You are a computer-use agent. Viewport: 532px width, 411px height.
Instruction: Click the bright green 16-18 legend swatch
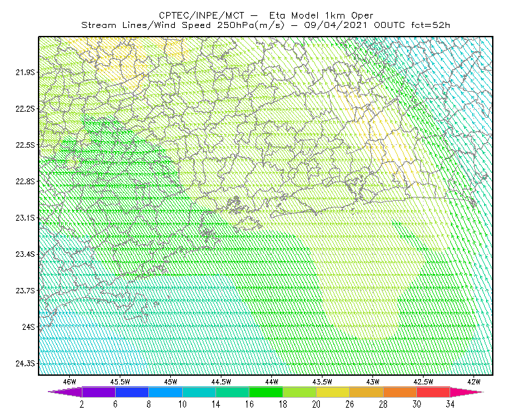pyautogui.click(x=266, y=392)
